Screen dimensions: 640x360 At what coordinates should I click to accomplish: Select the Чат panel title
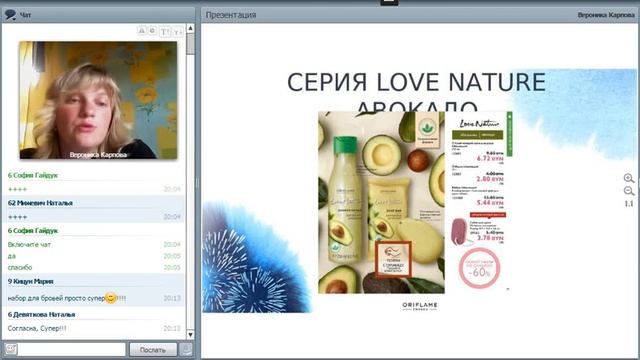coord(25,15)
